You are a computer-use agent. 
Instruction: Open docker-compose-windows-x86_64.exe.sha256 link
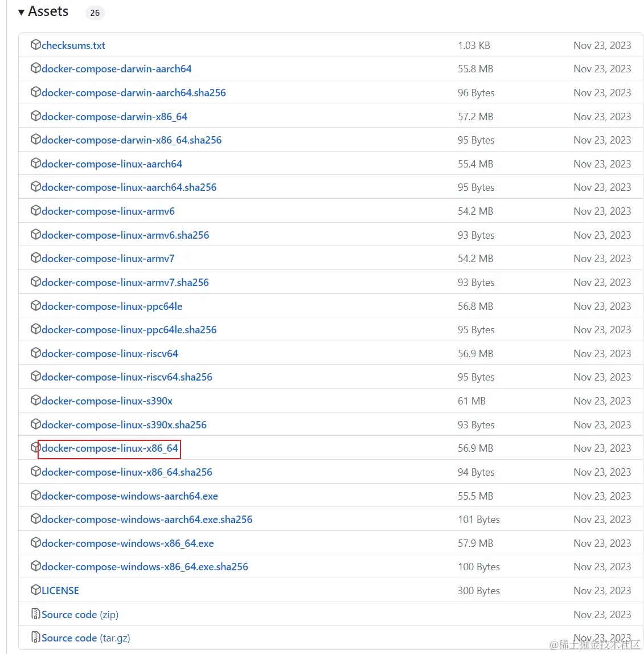coord(145,567)
